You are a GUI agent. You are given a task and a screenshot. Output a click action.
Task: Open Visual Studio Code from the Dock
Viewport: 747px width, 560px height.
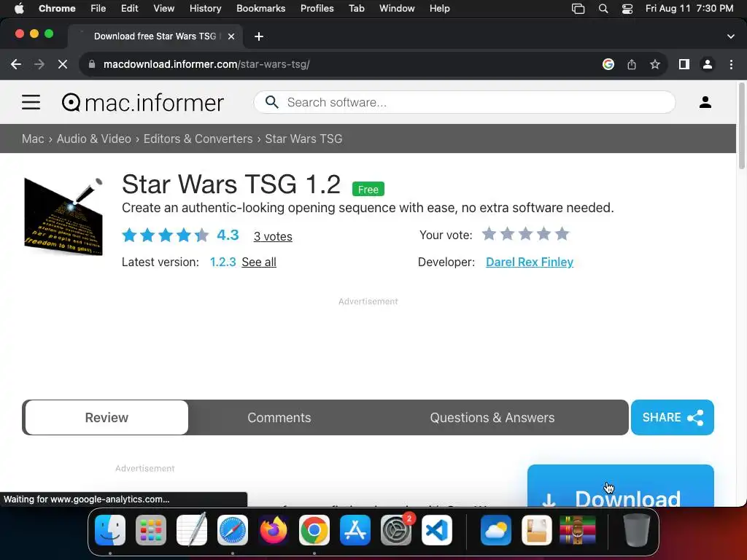437,530
